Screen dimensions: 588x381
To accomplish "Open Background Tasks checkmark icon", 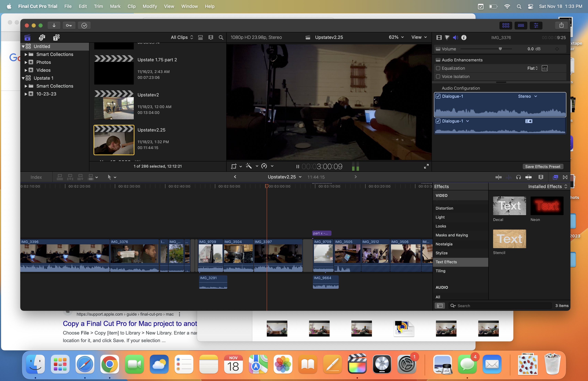I will 84,25.
